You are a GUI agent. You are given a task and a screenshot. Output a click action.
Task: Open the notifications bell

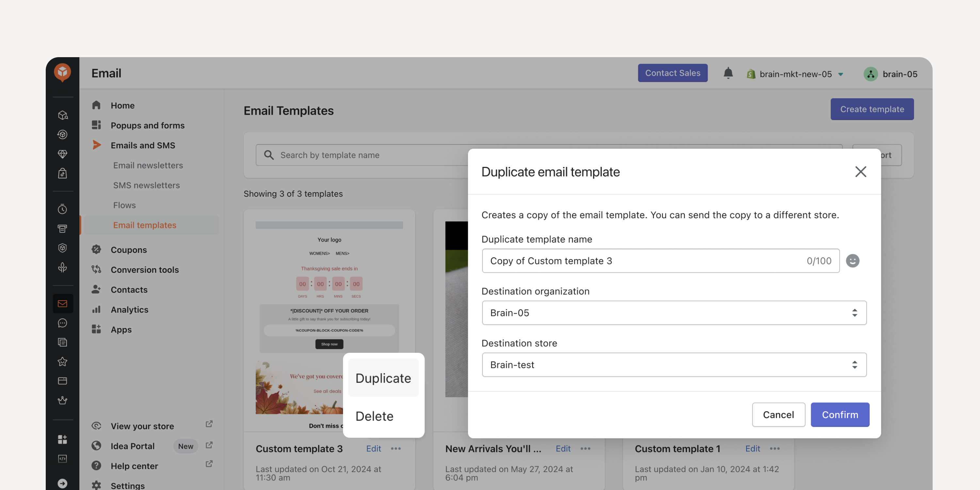click(x=728, y=73)
